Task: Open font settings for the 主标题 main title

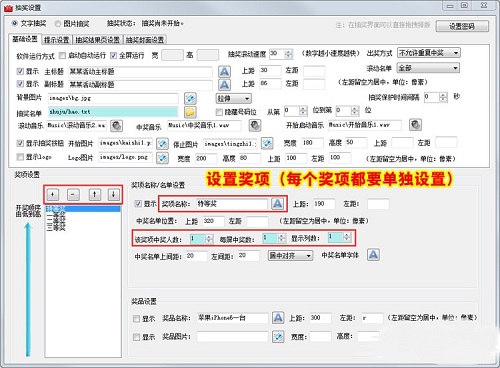Action: click(224, 71)
